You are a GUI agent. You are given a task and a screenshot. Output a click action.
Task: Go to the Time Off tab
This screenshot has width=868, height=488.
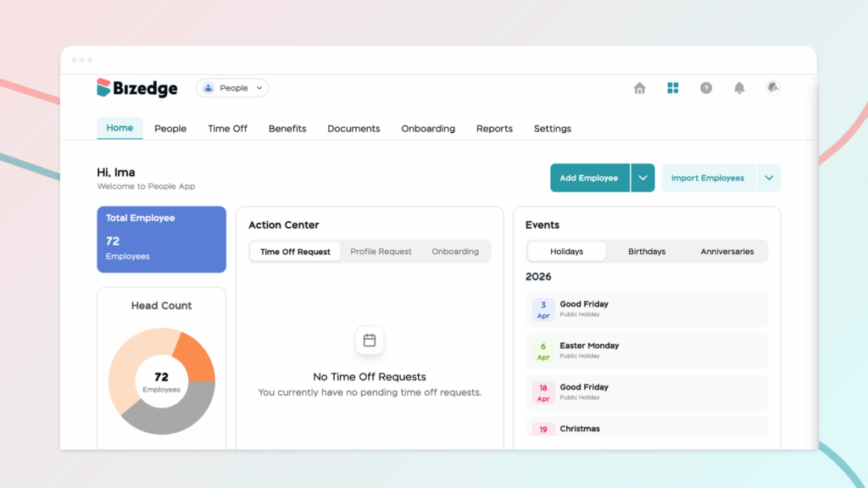coord(227,129)
